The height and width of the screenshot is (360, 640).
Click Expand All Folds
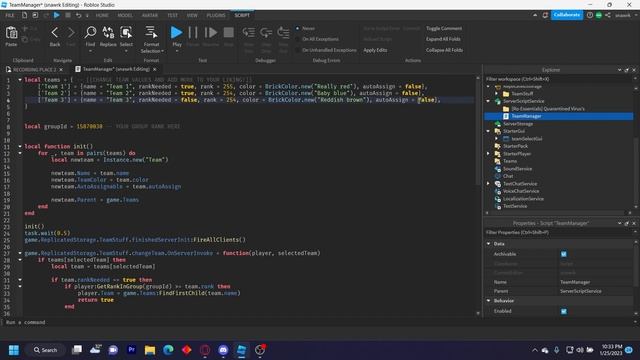(443, 39)
